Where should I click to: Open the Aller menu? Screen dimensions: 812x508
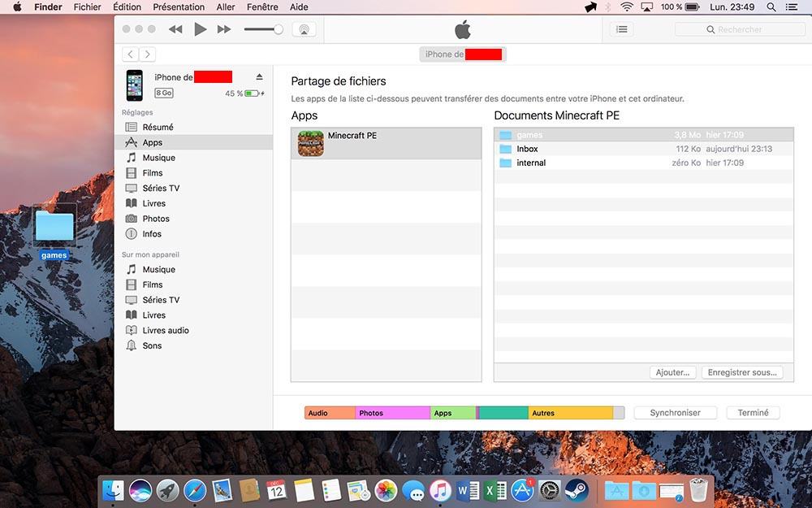[x=225, y=7]
